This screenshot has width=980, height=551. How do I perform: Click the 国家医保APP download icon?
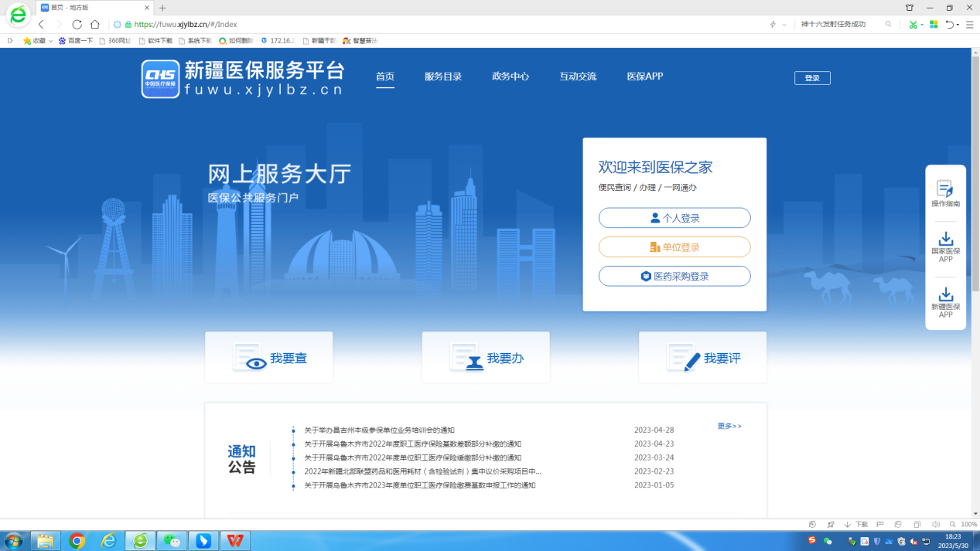pos(945,240)
